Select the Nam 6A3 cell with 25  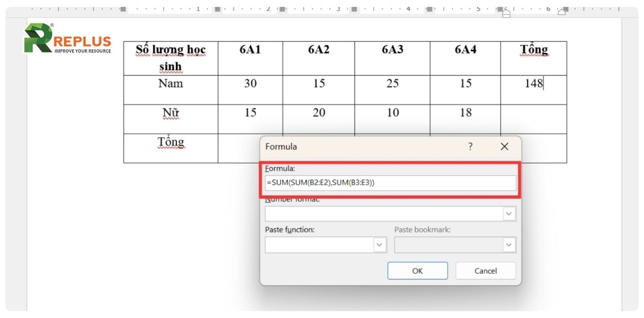(392, 90)
